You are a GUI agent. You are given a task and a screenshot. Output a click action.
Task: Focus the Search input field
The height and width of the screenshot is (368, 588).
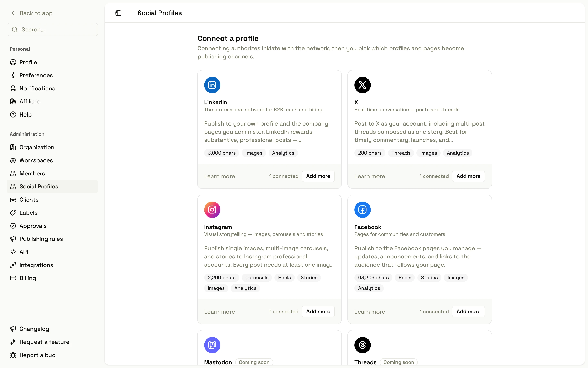coord(52,29)
